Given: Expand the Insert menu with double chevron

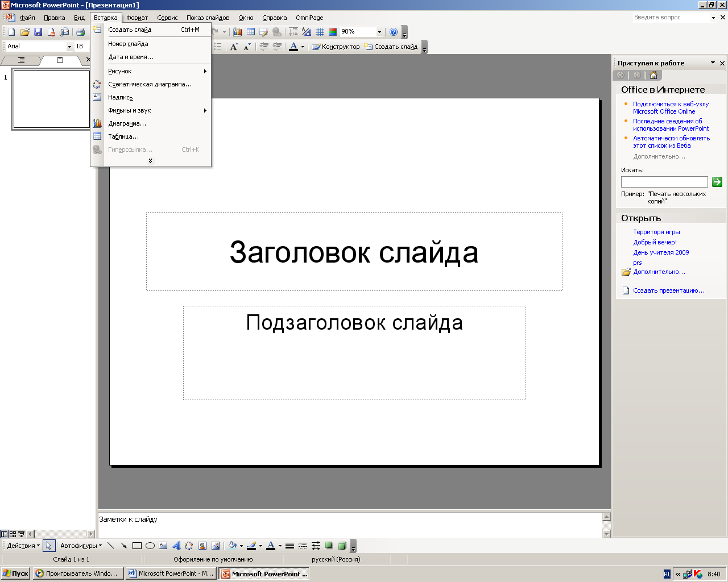Looking at the screenshot, I should [150, 161].
